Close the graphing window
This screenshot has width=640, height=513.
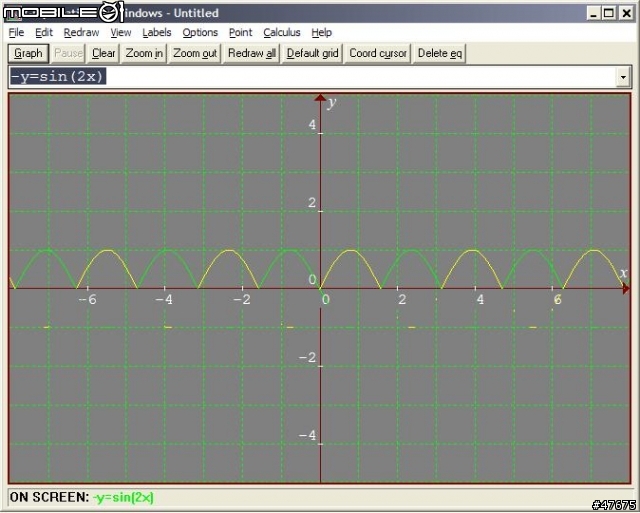pos(626,13)
